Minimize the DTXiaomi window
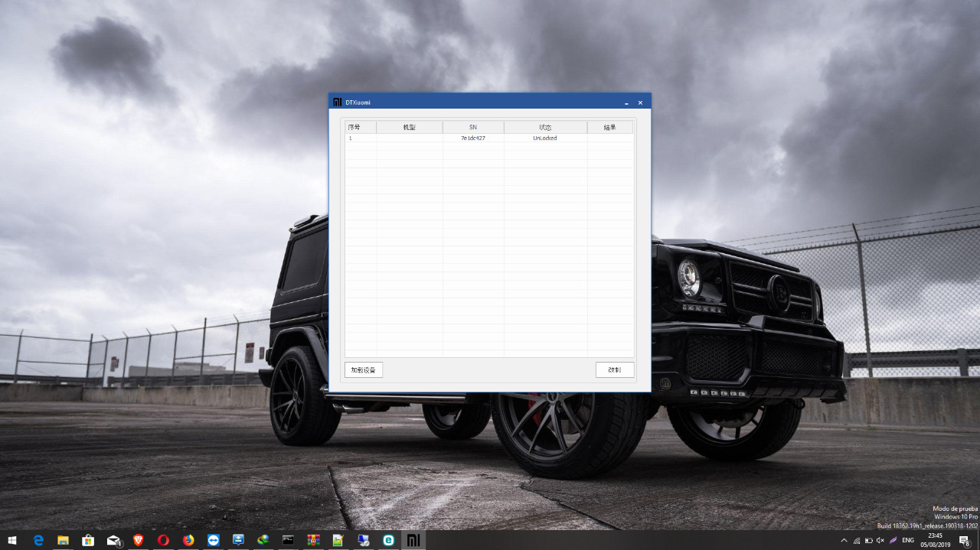Image resolution: width=980 pixels, height=550 pixels. click(626, 103)
